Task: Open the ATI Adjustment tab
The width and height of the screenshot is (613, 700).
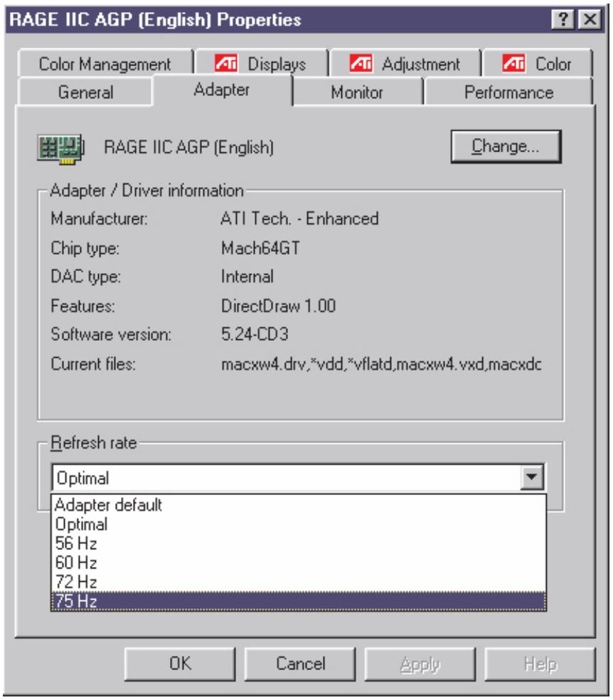Action: coord(405,64)
